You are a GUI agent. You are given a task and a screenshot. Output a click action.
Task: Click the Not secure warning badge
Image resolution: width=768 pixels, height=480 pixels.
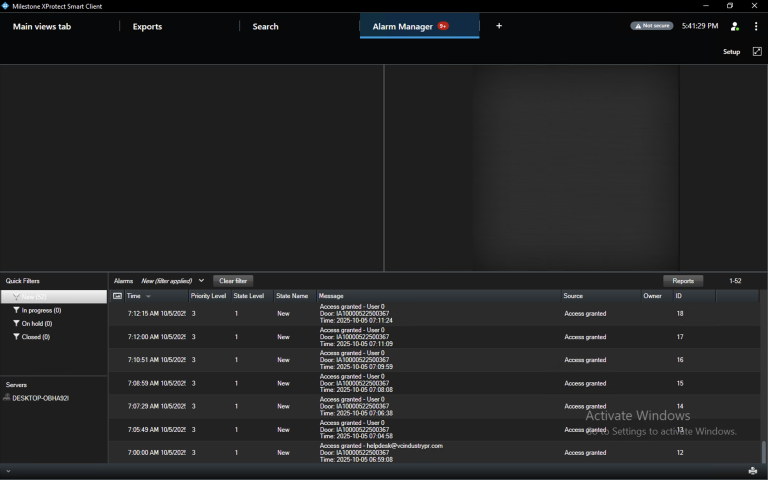point(651,26)
